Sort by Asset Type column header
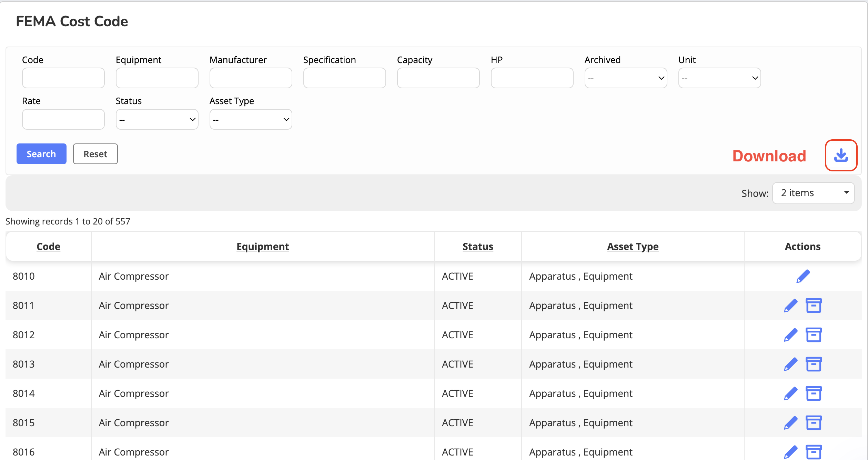 [633, 247]
